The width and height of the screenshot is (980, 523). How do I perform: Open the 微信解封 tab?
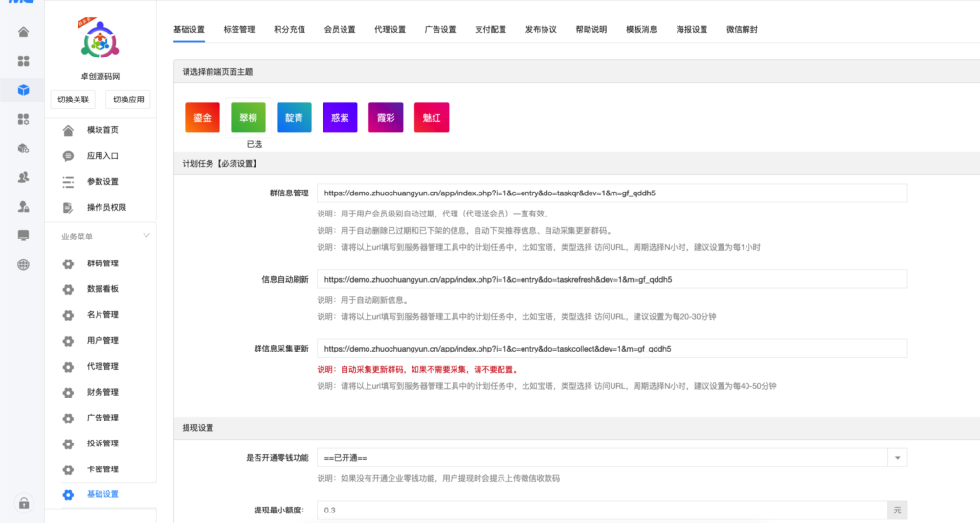(742, 30)
